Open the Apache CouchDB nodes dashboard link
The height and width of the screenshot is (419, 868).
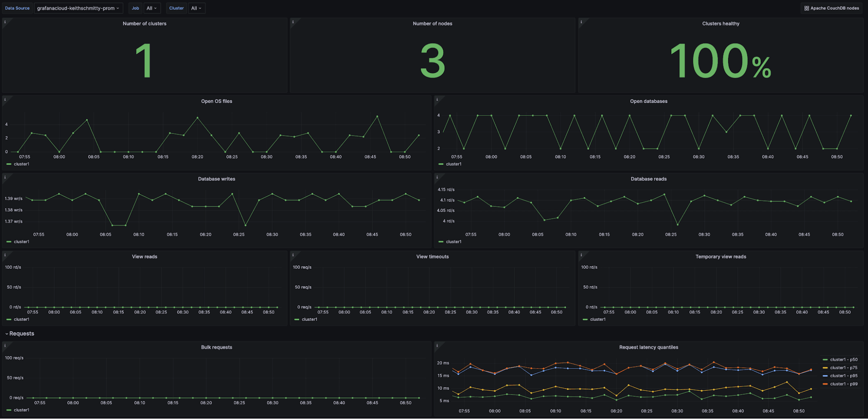point(835,8)
